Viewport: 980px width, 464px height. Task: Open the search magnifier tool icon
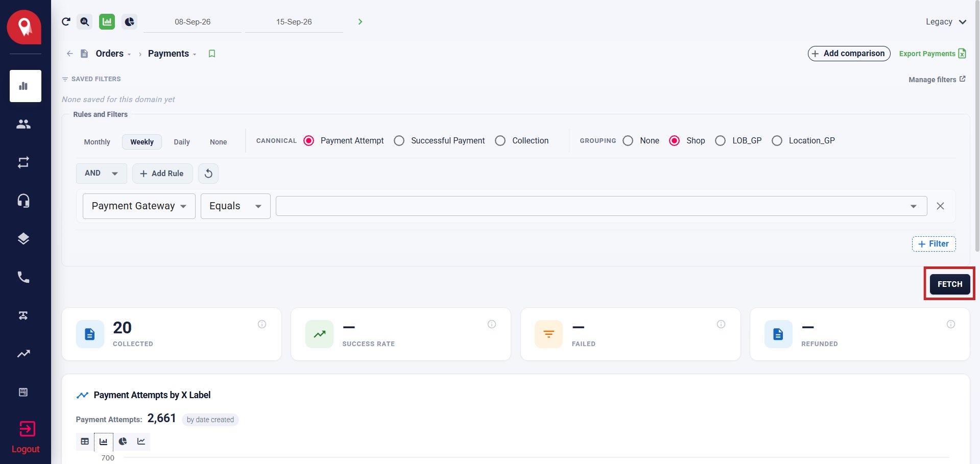click(x=85, y=21)
